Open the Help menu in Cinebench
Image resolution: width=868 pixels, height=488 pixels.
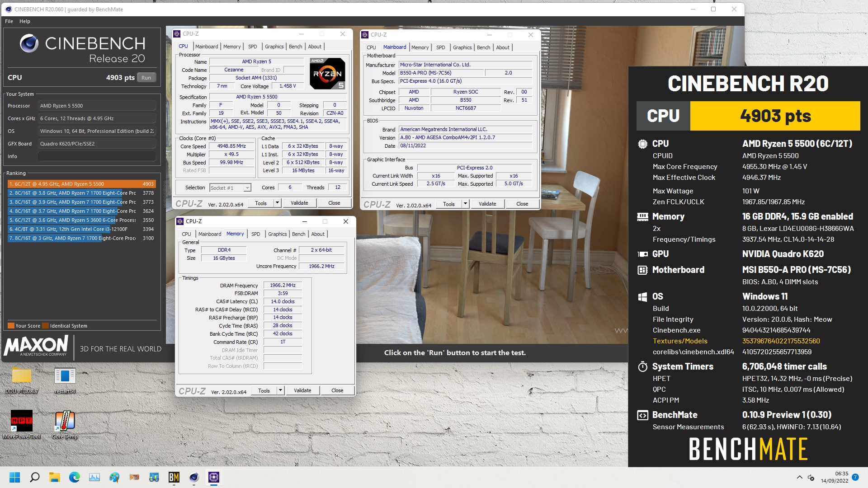(x=25, y=21)
